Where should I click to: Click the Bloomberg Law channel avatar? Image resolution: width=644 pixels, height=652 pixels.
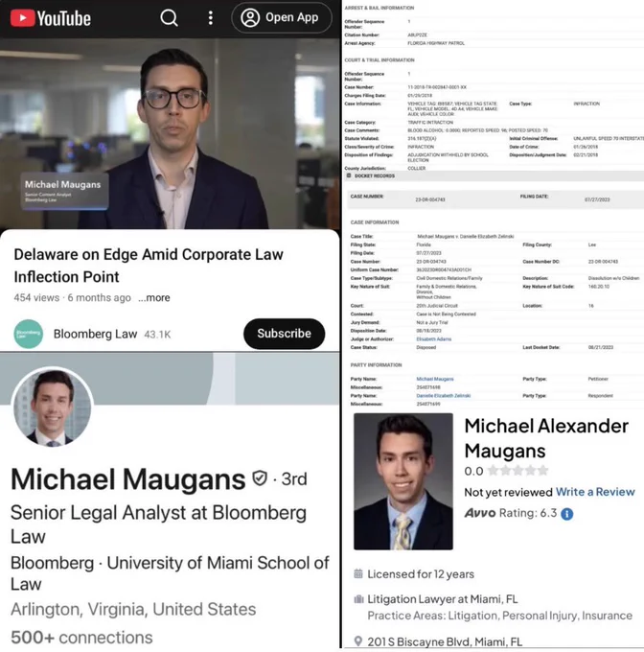pyautogui.click(x=28, y=334)
